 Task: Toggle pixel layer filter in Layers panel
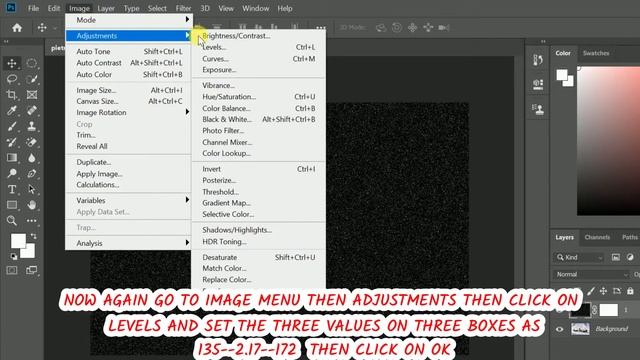click(x=616, y=257)
